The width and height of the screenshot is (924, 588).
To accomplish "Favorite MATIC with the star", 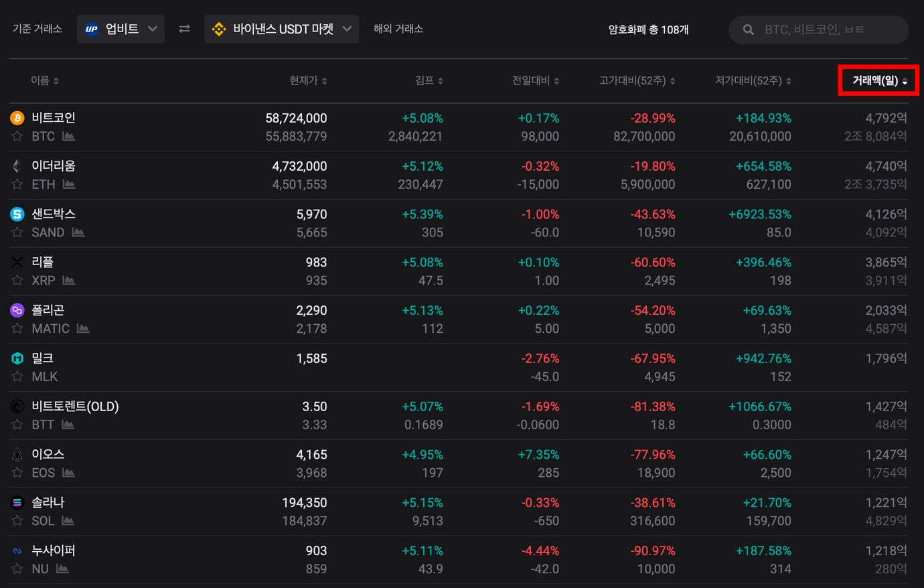I will coord(17,328).
